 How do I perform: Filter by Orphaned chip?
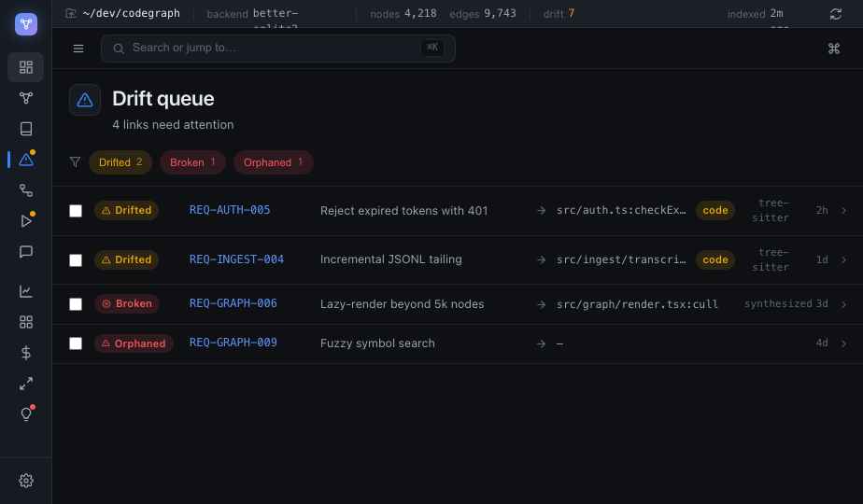[x=273, y=162]
